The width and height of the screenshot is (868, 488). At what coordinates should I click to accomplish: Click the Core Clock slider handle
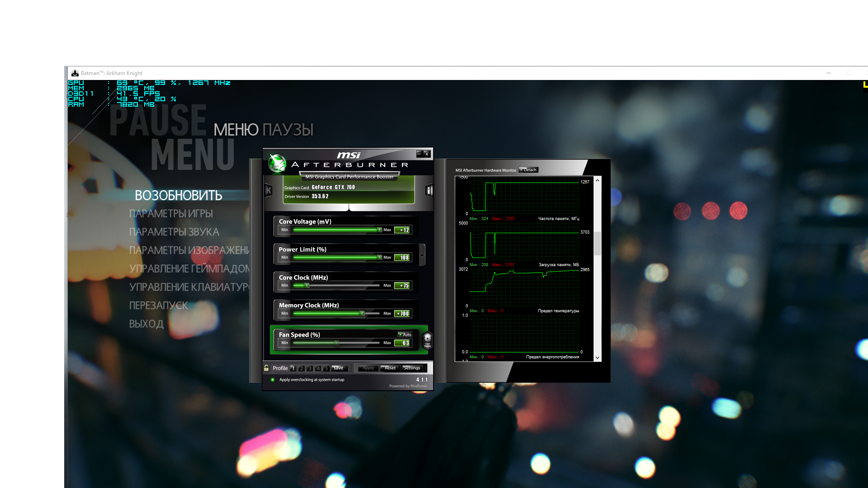point(307,286)
